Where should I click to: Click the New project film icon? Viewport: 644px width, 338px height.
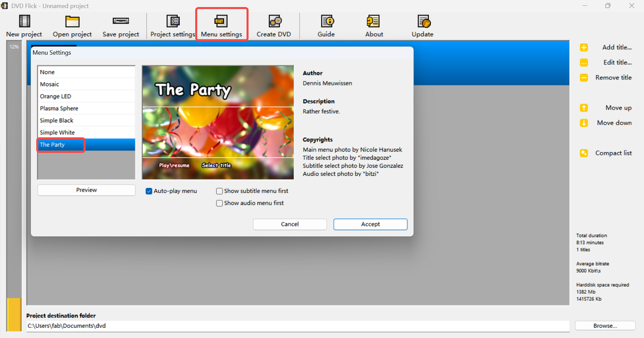(x=24, y=21)
